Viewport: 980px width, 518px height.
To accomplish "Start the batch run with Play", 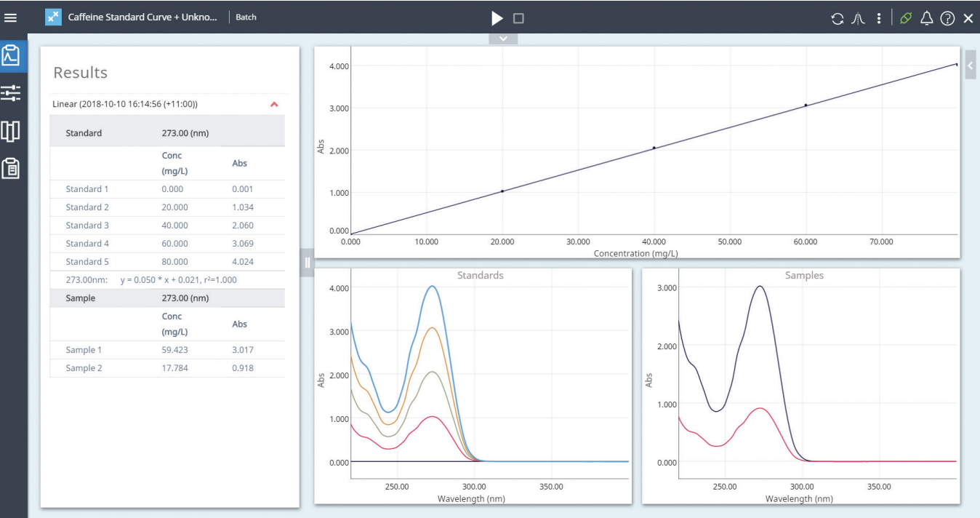I will pyautogui.click(x=497, y=18).
